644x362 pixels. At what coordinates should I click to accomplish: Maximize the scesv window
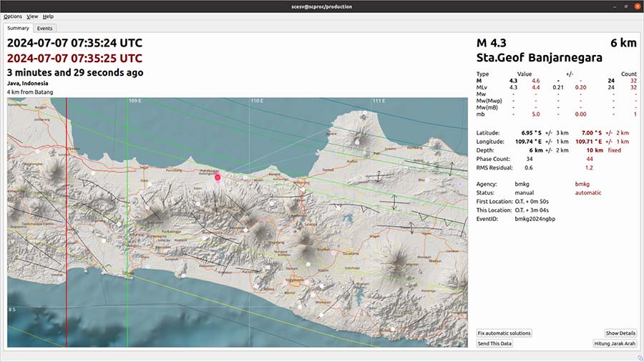625,6
